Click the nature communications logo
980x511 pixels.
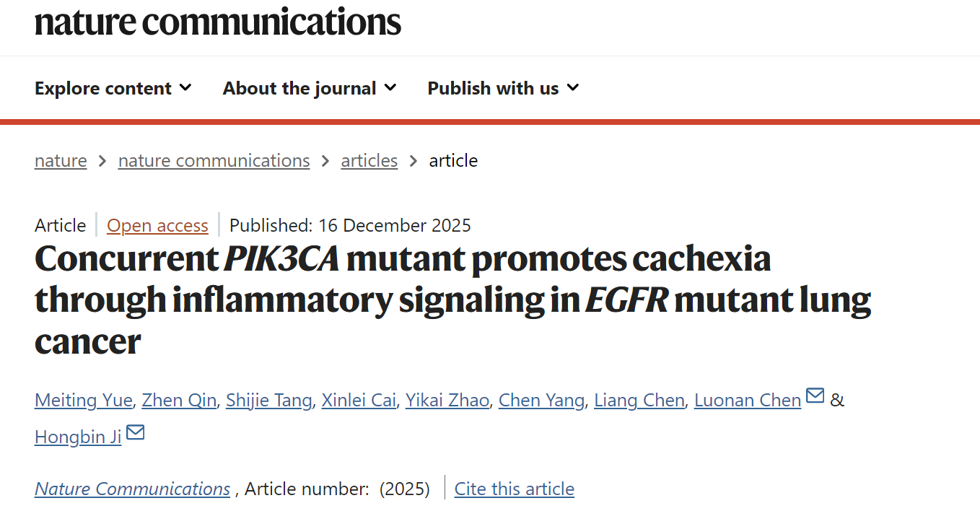218,22
